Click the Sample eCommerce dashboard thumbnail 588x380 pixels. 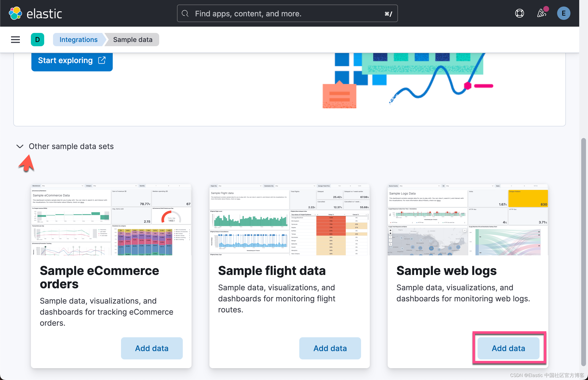click(111, 220)
